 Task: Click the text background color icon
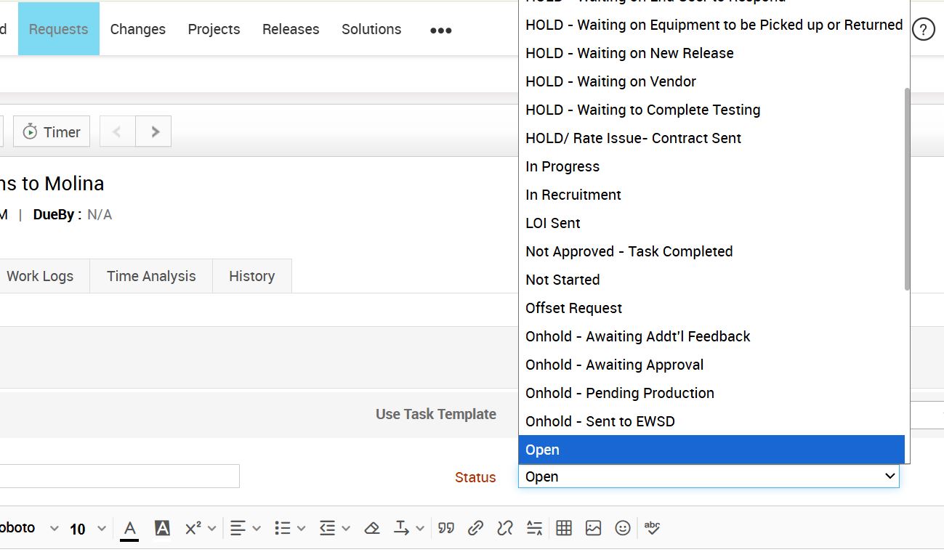[162, 529]
